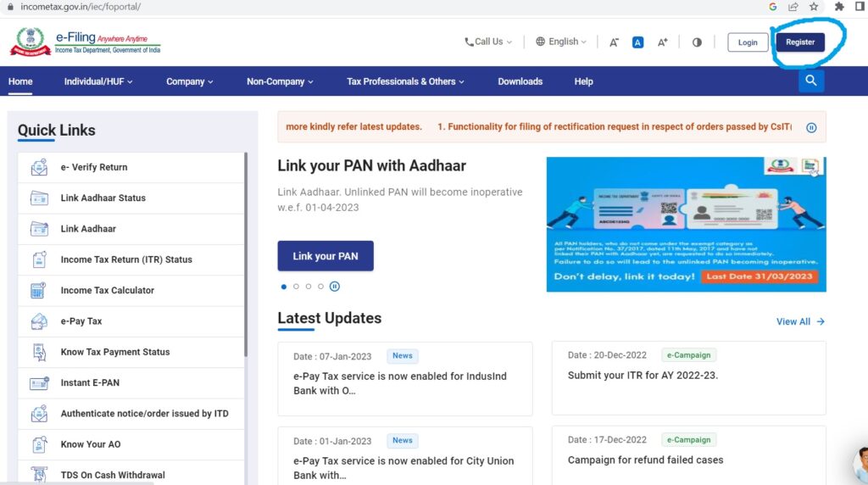Click e-Campaign tag dated 20-Dec-2022
Image resolution: width=868 pixels, height=485 pixels.
[x=688, y=355]
